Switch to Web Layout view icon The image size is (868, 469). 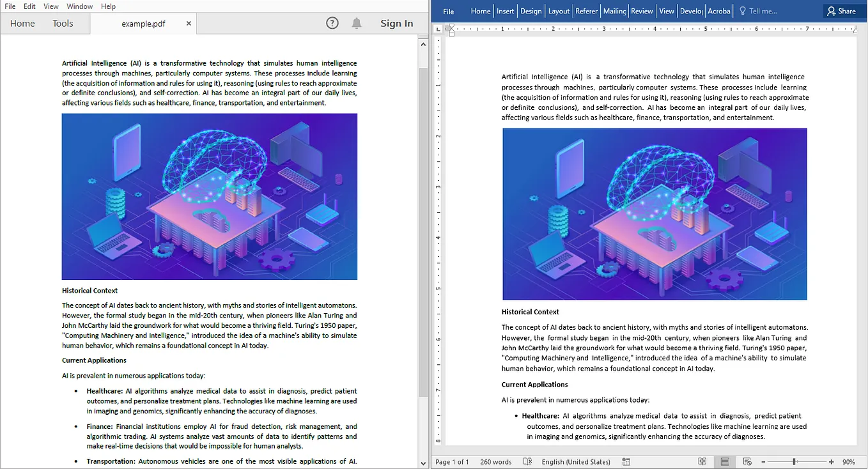point(747,461)
